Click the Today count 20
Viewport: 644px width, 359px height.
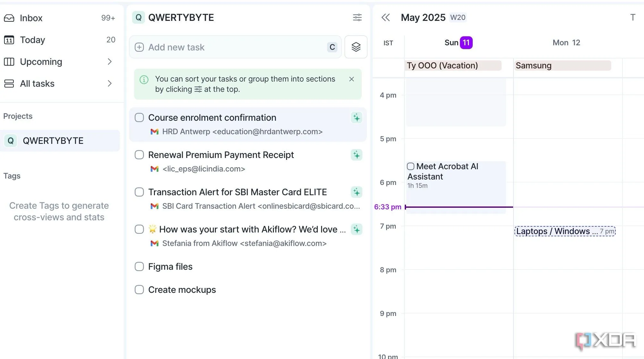pos(111,40)
